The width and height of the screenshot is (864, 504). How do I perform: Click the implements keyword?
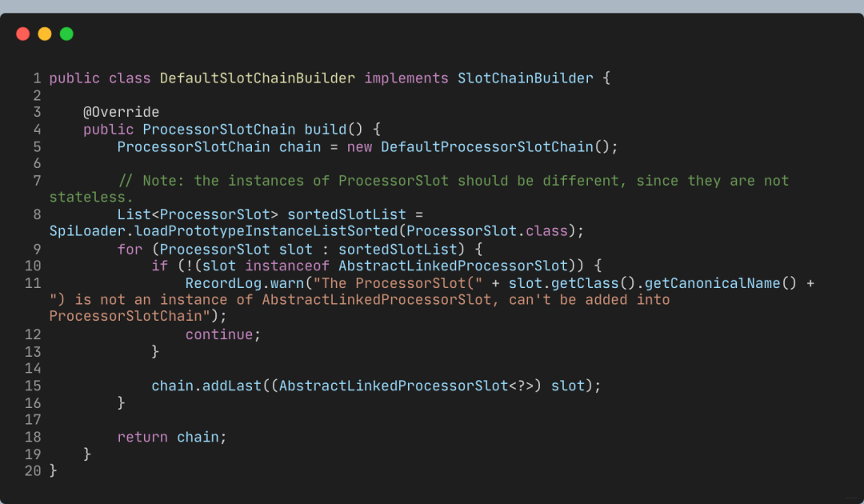pyautogui.click(x=406, y=78)
